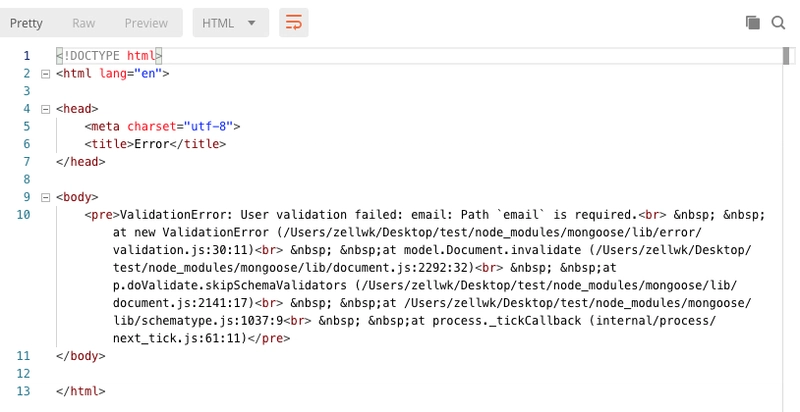
Task: Click line number 13 in the gutter
Action: 24,390
